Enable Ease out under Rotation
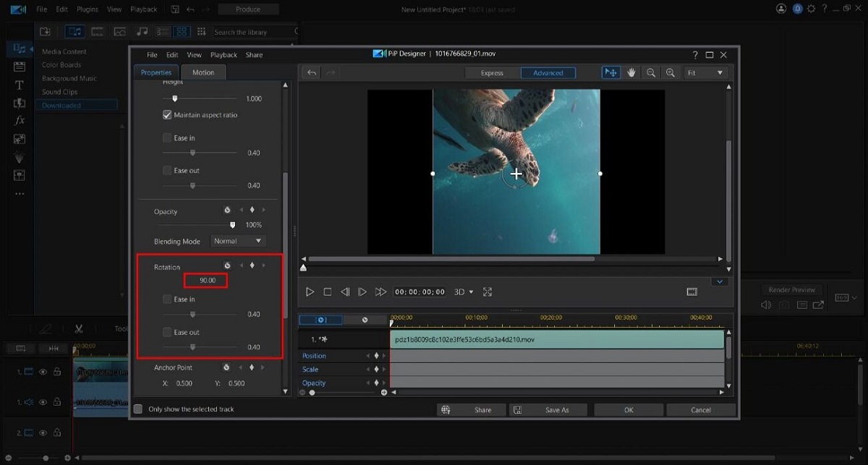This screenshot has height=465, width=868. click(167, 332)
